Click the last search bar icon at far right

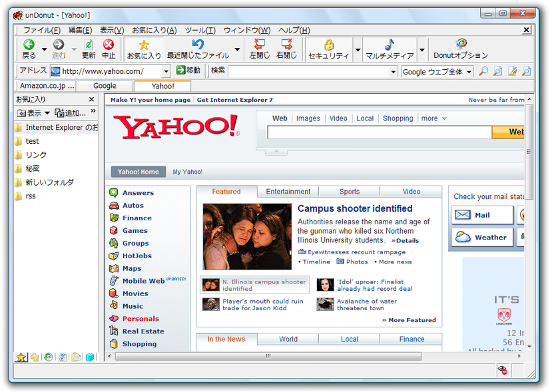[526, 71]
